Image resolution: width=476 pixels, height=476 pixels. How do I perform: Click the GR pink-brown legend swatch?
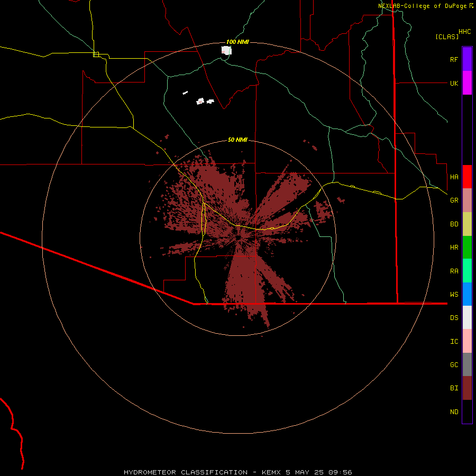click(467, 200)
